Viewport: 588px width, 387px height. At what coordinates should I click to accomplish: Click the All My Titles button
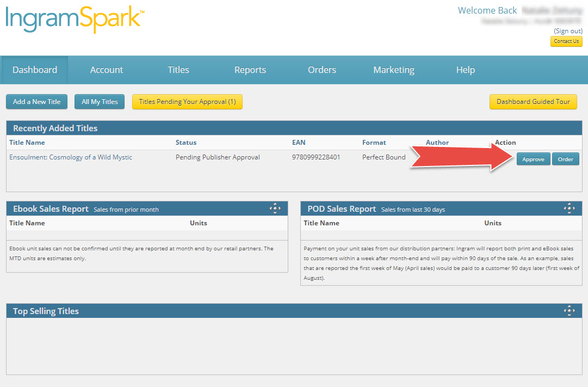click(100, 102)
